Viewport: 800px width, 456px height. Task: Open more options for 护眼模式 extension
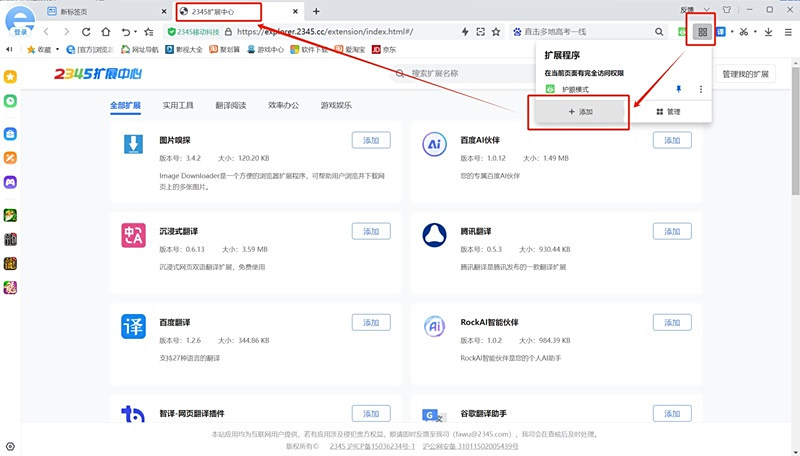click(x=701, y=89)
